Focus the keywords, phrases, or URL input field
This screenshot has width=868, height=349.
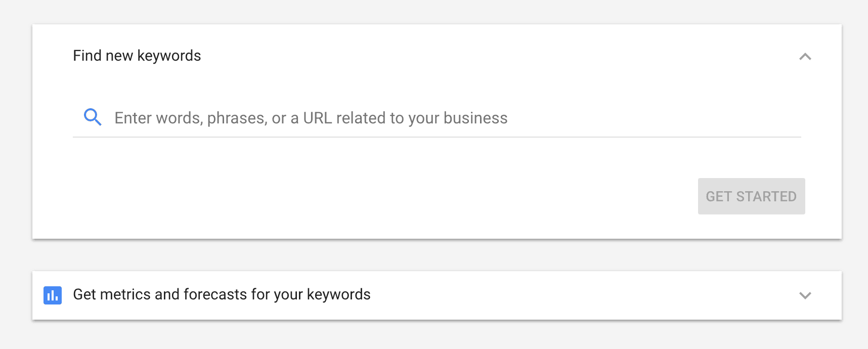[437, 118]
